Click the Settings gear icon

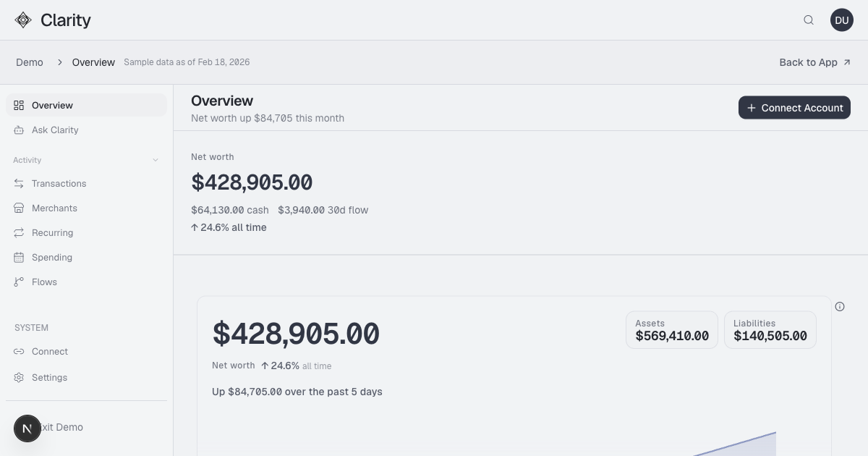tap(19, 378)
